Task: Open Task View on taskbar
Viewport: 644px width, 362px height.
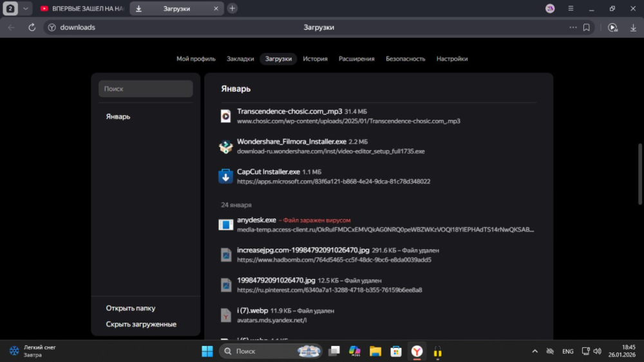Action: click(334, 351)
